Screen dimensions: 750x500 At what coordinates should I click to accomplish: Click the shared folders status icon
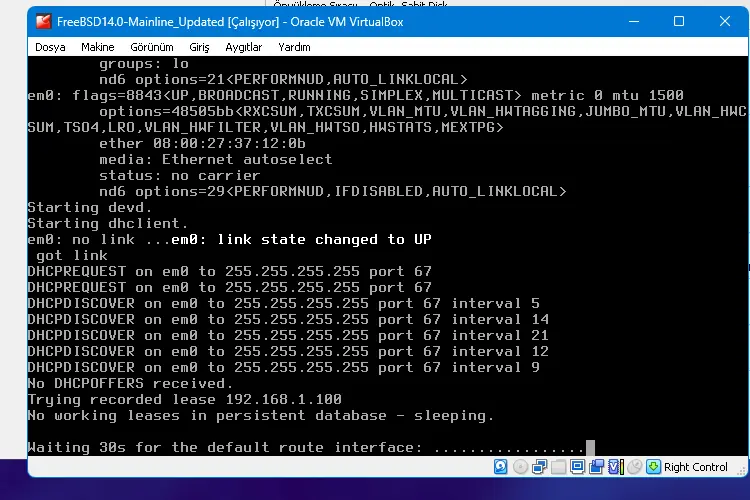click(x=558, y=467)
